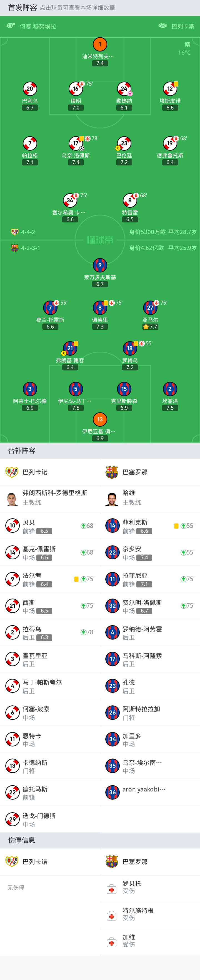Open Barcelona goalkeeper number 13 icon
The width and height of the screenshot is (200, 980).
100,419
